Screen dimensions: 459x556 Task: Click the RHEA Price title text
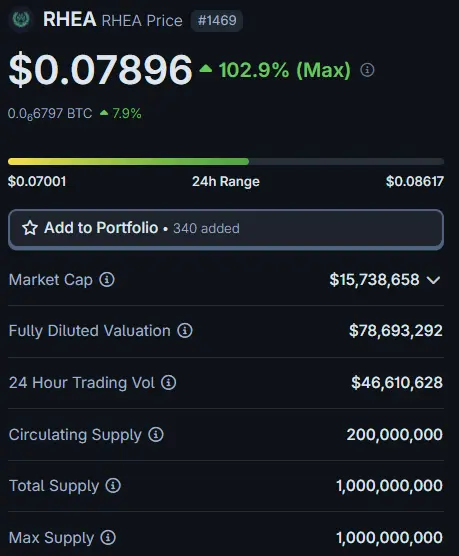click(142, 21)
